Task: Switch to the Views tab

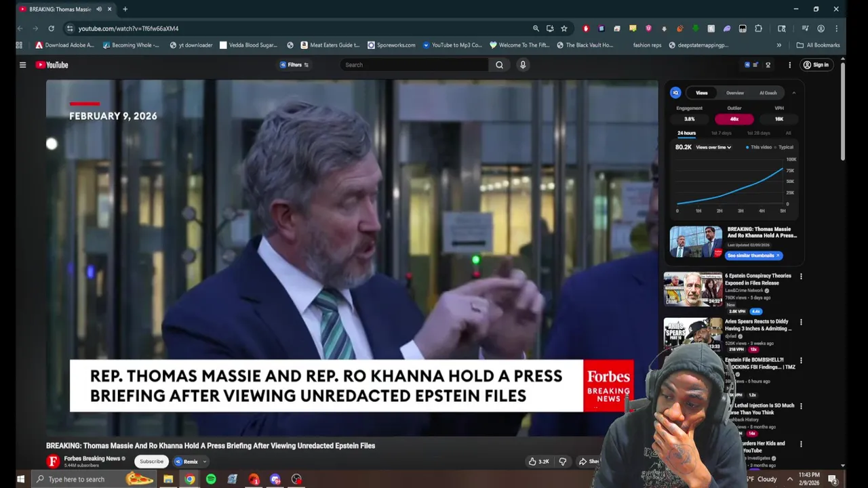Action: (x=702, y=93)
